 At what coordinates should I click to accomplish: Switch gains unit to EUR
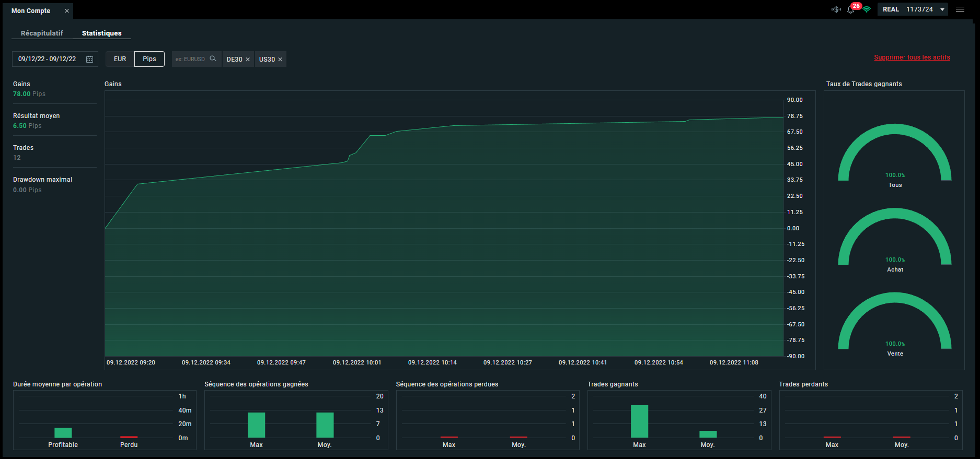(120, 59)
